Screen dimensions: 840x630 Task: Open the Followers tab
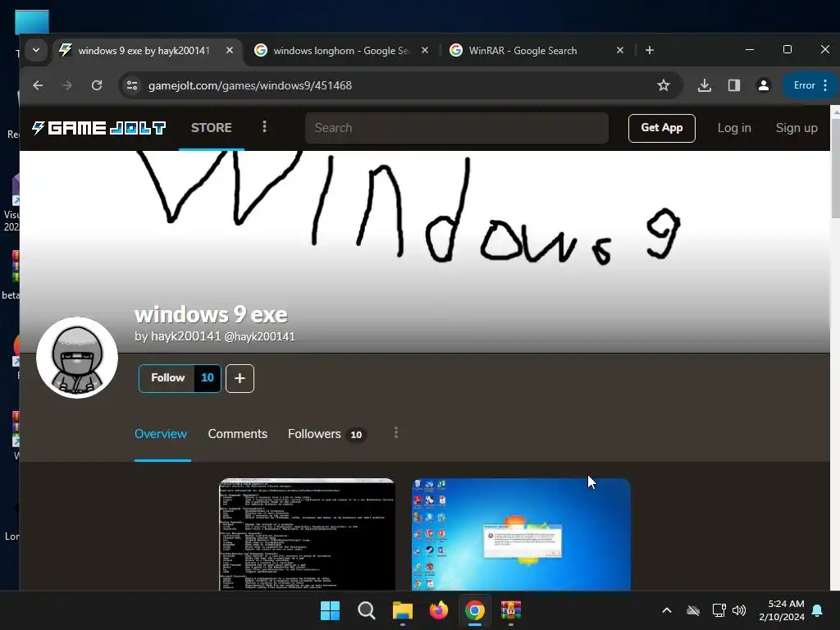pos(326,434)
